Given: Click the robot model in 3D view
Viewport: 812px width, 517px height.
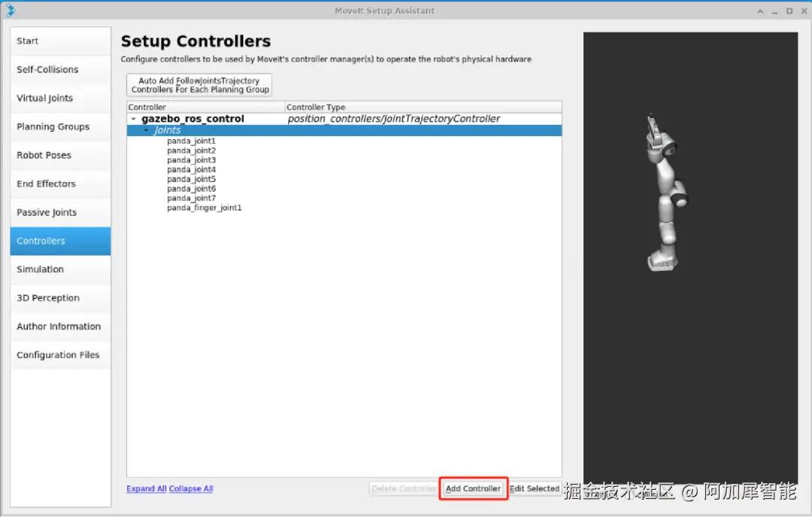Looking at the screenshot, I should pyautogui.click(x=666, y=193).
